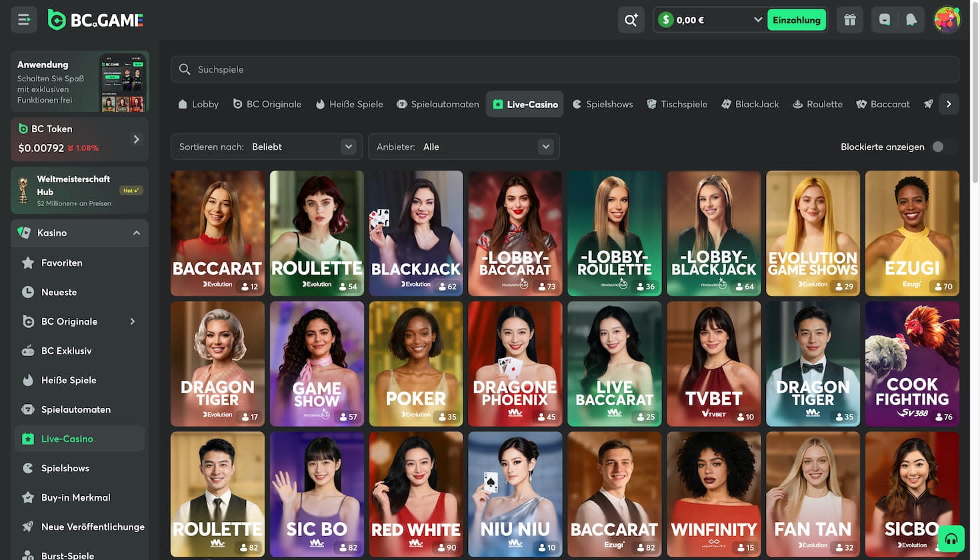The height and width of the screenshot is (560, 980).
Task: Click the green Einzahlung button
Action: (x=797, y=20)
